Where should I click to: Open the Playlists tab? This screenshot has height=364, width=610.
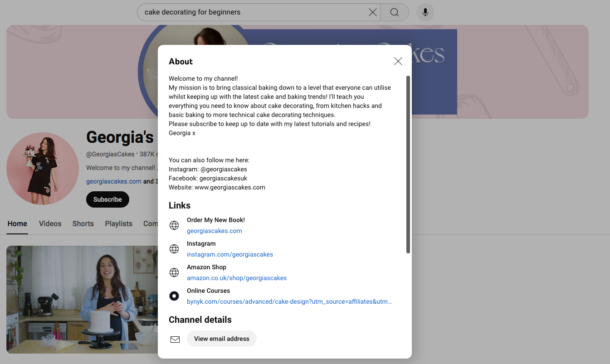click(x=119, y=223)
